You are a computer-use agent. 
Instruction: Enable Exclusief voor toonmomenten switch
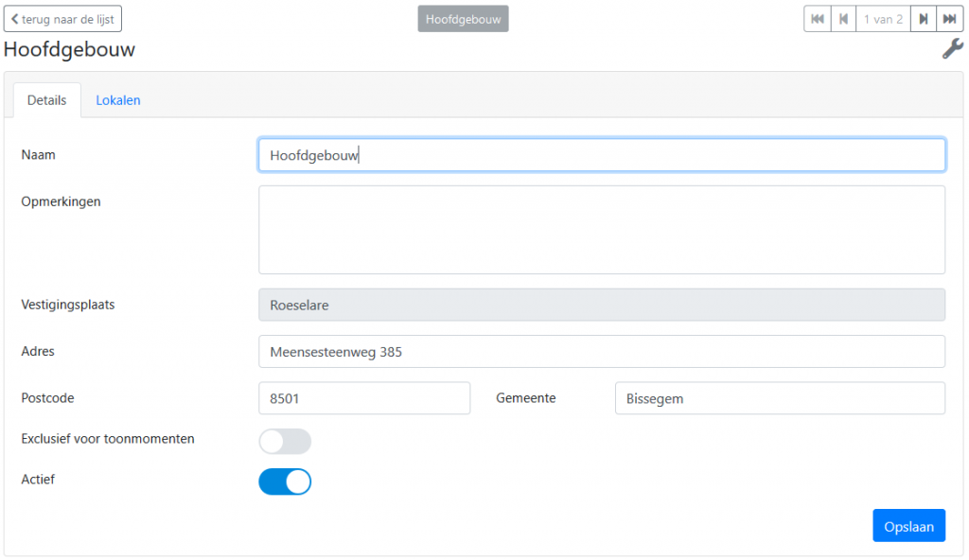(285, 442)
